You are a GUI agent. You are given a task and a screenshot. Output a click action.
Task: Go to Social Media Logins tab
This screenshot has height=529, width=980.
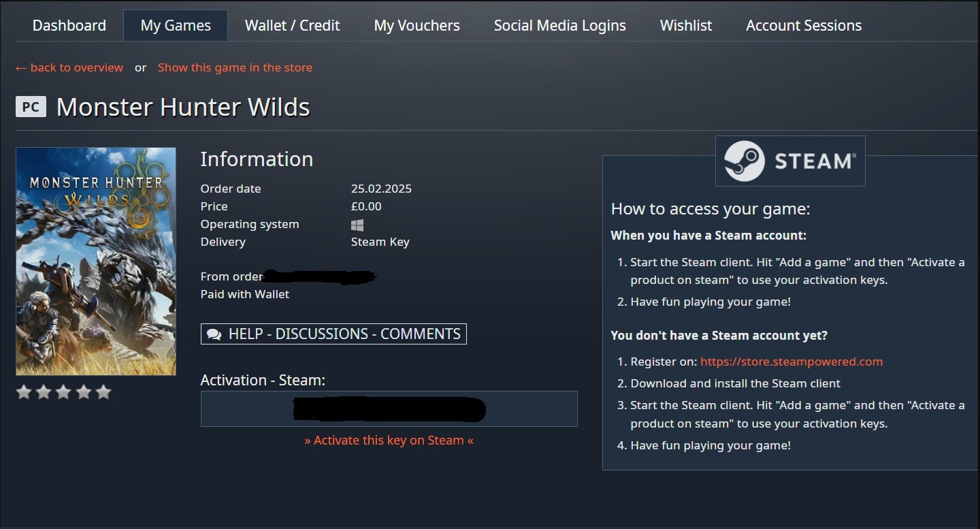click(559, 26)
